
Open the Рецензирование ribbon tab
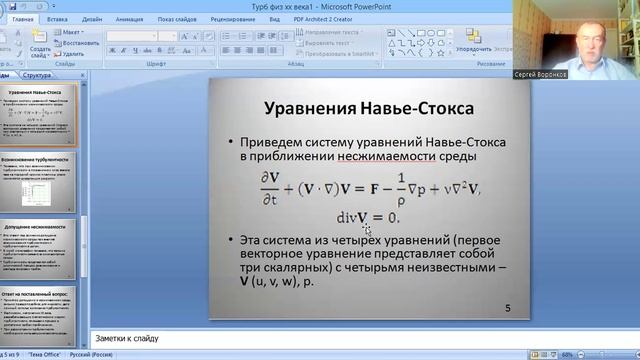(x=233, y=19)
